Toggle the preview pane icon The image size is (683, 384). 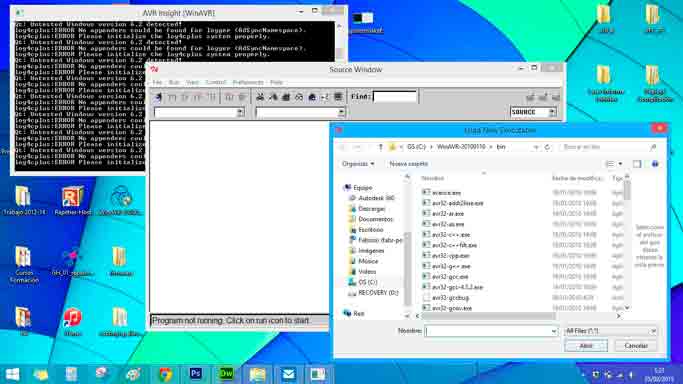(637, 164)
